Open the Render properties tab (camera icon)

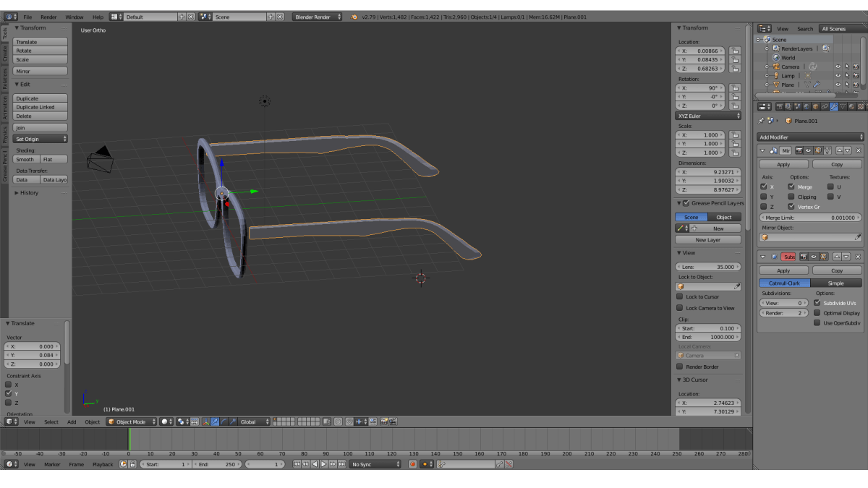pos(780,107)
